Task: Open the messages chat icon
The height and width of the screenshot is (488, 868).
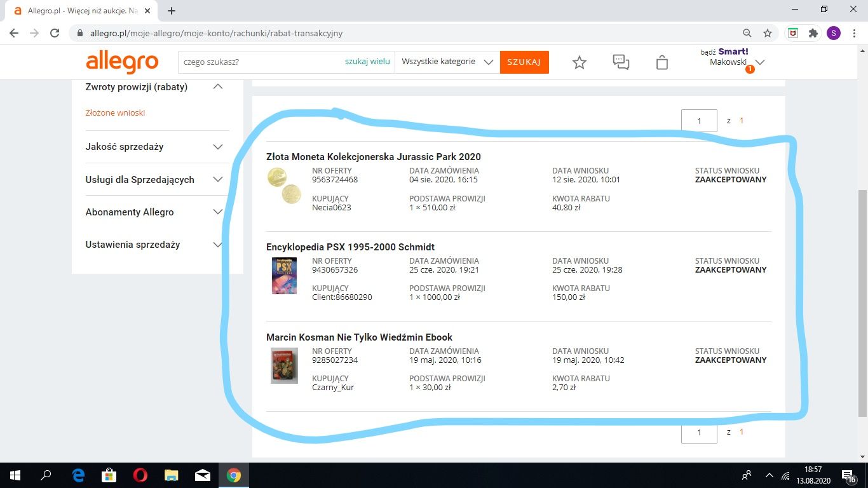Action: point(621,62)
